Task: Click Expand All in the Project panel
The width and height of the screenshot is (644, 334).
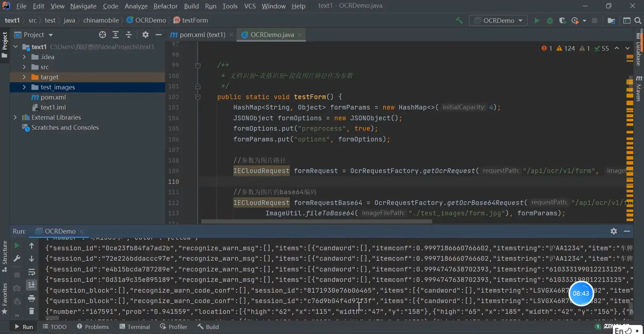Action: (x=116, y=35)
